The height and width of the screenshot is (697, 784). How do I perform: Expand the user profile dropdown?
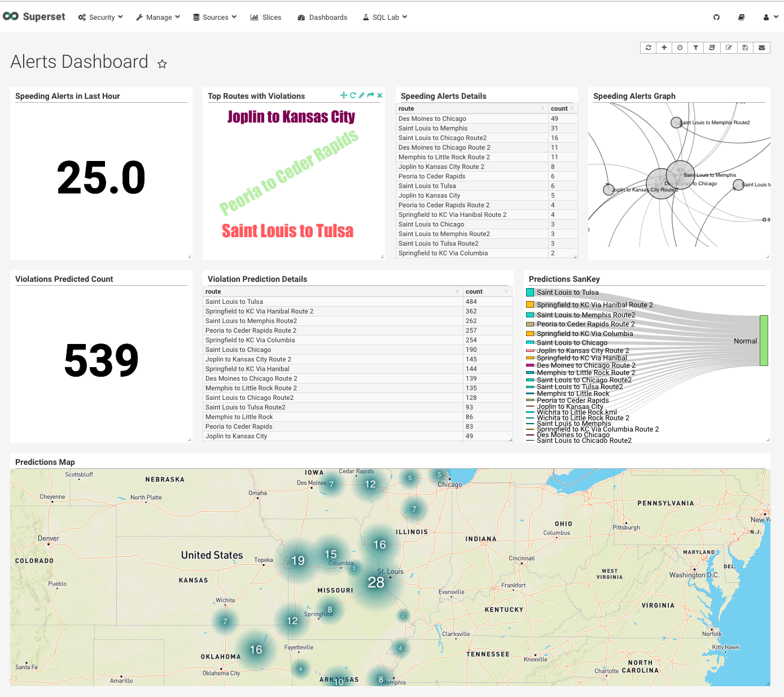[770, 18]
